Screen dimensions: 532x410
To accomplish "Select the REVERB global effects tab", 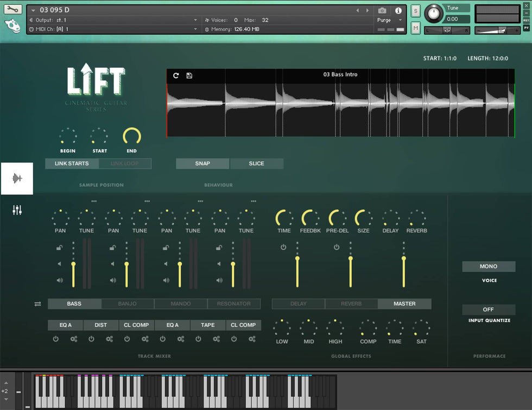I will tap(351, 304).
